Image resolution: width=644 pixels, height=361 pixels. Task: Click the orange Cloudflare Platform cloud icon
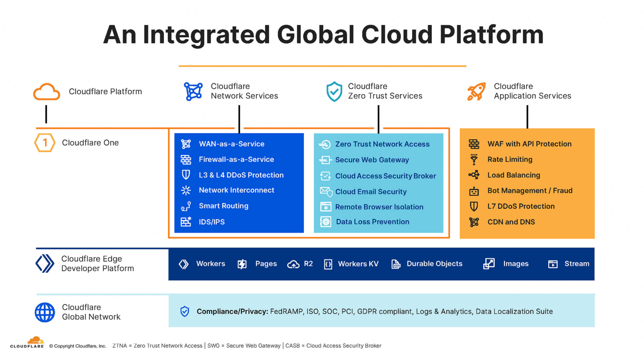(x=47, y=92)
